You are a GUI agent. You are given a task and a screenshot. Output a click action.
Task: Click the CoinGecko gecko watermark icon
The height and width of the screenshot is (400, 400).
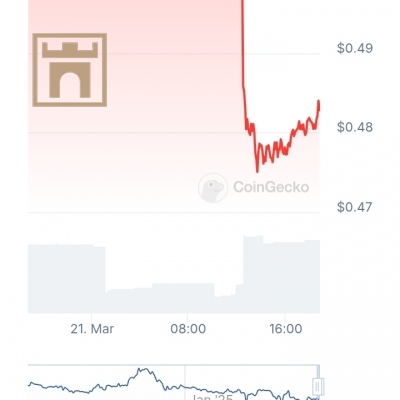[213, 188]
